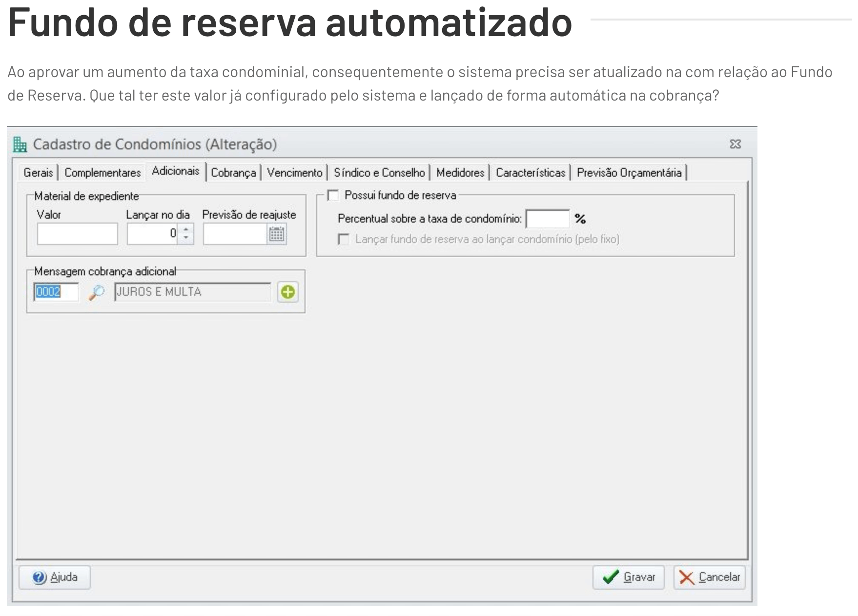Screen dimensions: 858x616
Task: Open the Cobrança tab
Action: (x=233, y=172)
